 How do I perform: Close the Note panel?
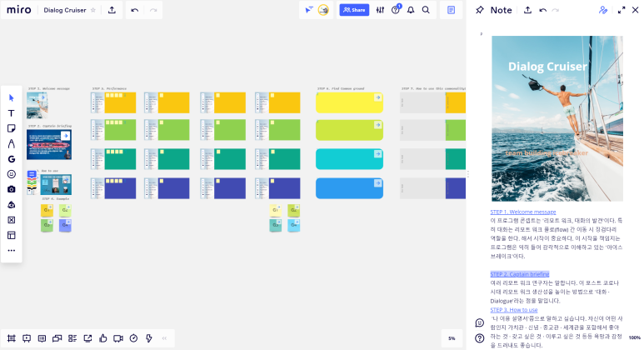[x=636, y=10]
